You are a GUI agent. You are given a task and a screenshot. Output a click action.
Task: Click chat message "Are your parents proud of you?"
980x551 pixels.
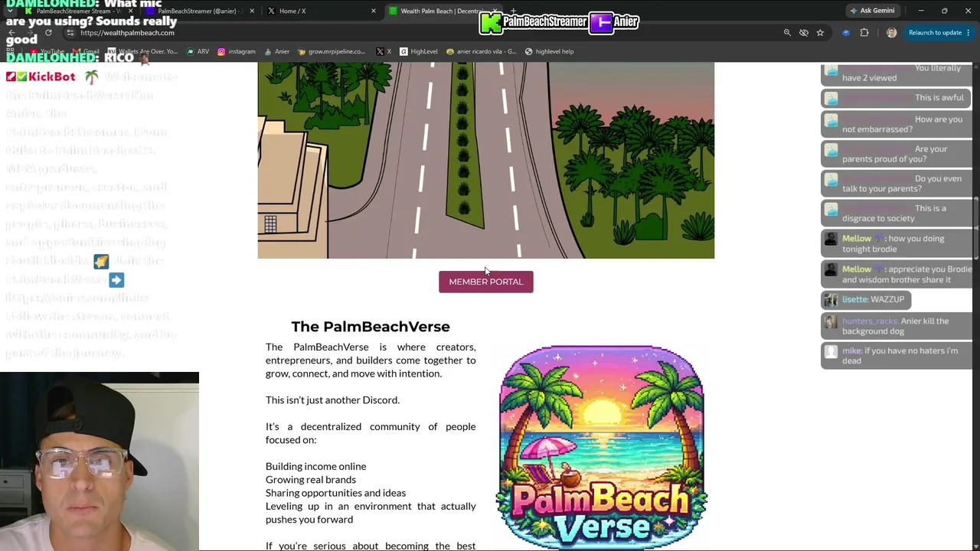pos(897,154)
